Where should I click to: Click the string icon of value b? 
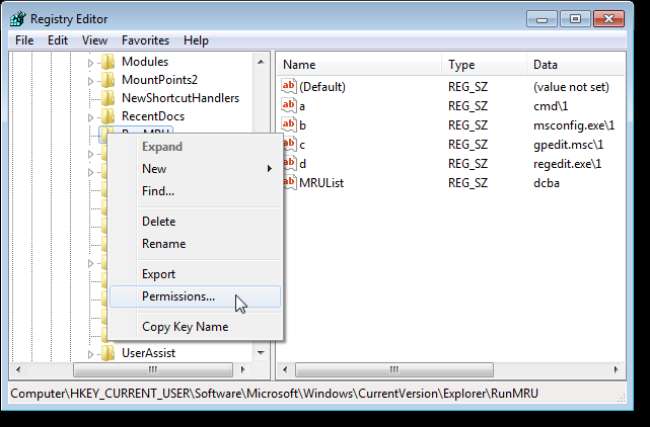coord(289,125)
